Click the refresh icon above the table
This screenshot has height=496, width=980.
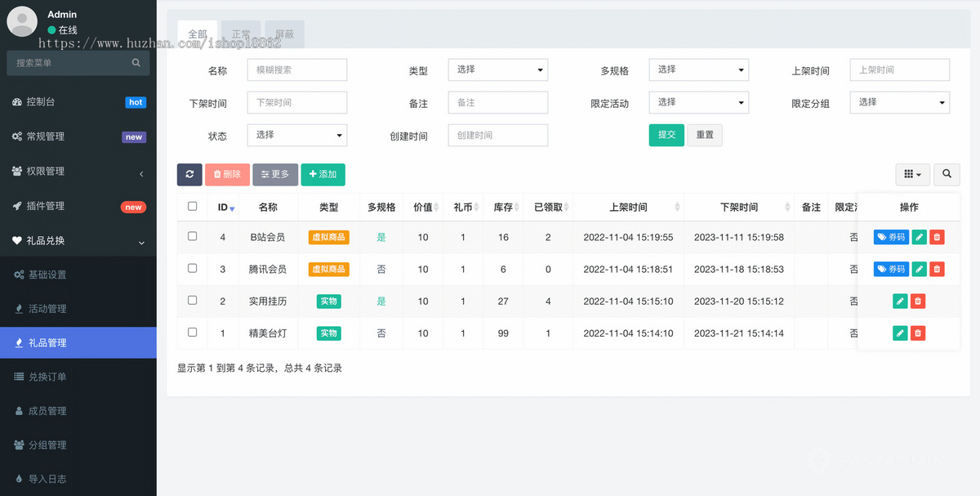189,174
